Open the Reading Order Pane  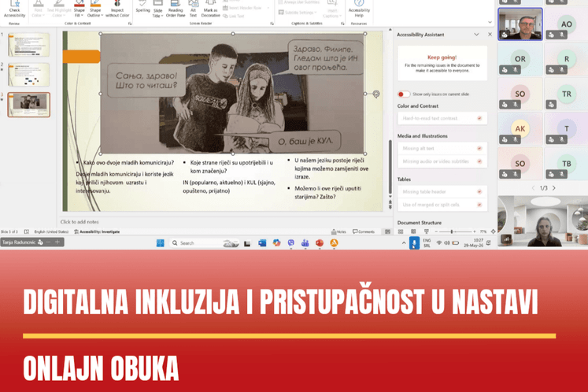pos(176,9)
